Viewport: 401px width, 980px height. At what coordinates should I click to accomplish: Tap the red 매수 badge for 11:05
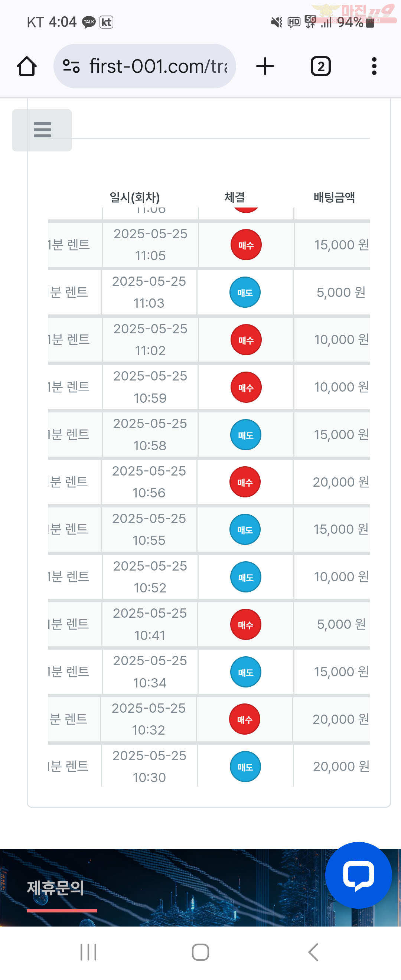coord(246,245)
